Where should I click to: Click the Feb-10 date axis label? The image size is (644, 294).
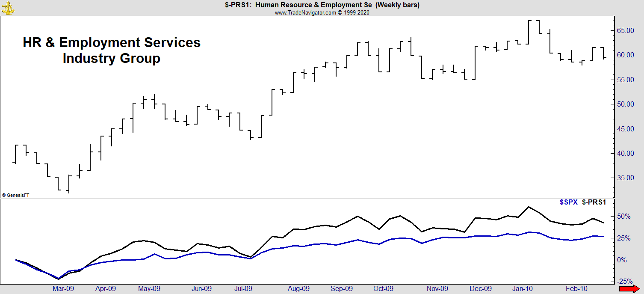coord(577,289)
